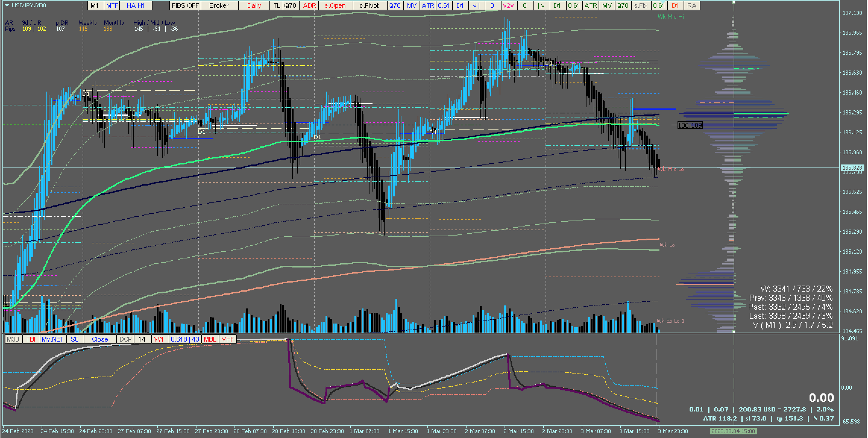Click the 136.189 price label box
Screen dimensions: 868x438
[x=690, y=125]
